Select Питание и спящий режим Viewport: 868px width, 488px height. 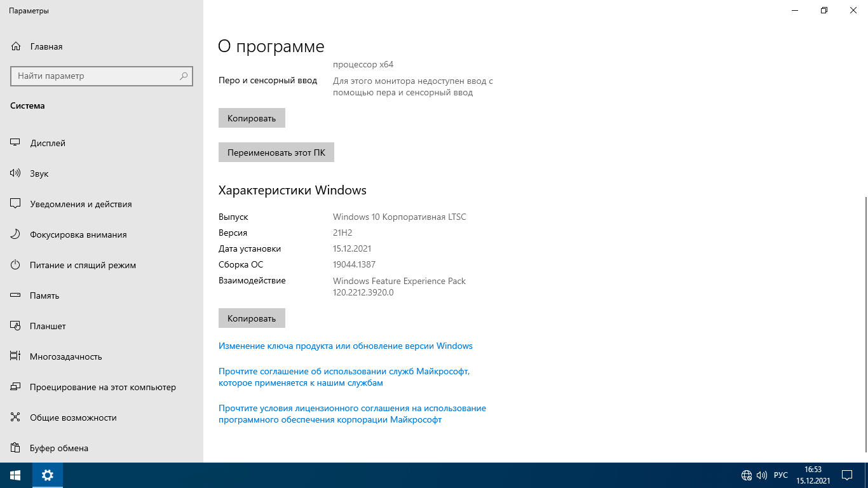point(102,265)
